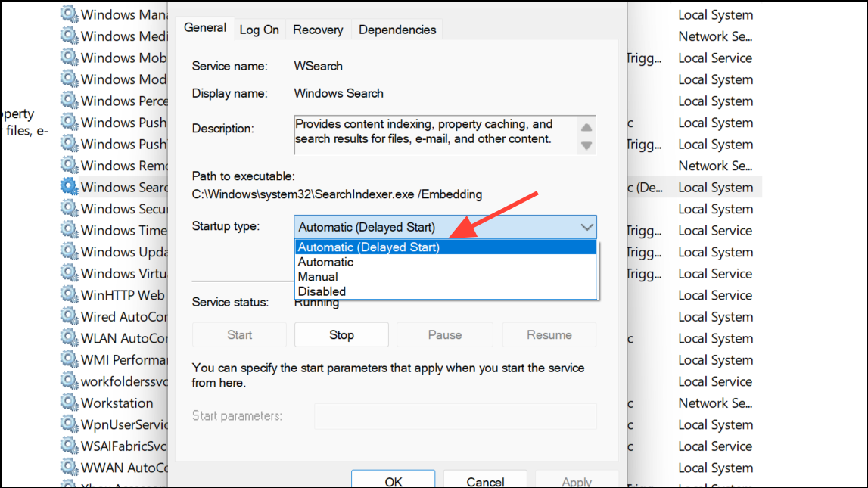Click the WMI Performance service gear icon

70,360
